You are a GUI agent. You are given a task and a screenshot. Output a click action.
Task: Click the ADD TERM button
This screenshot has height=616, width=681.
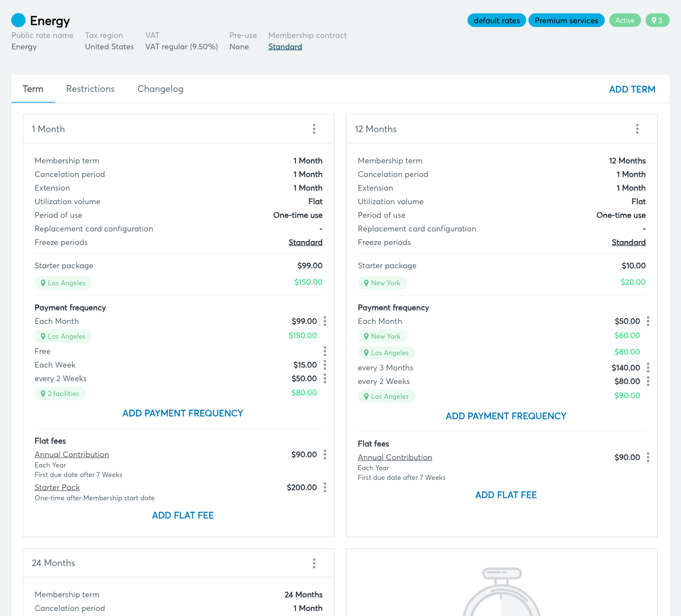coord(632,90)
